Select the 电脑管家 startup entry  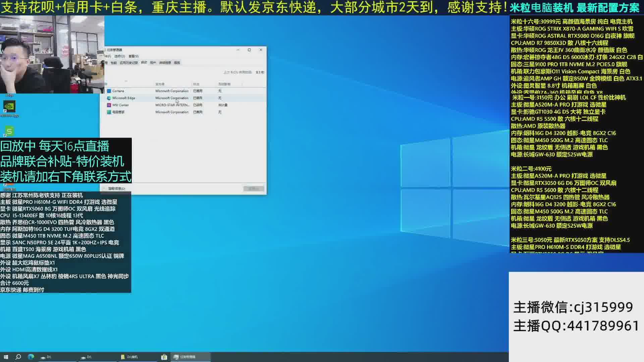[x=118, y=112]
